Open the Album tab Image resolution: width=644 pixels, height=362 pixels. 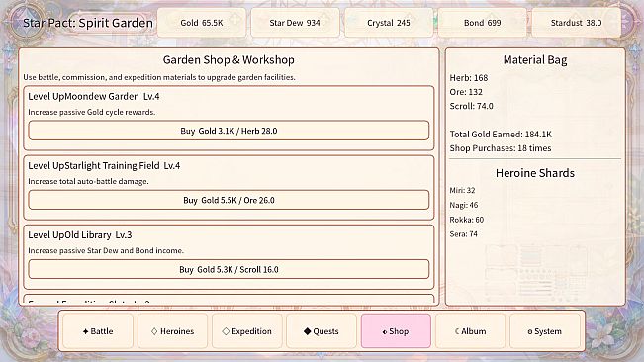(x=470, y=331)
